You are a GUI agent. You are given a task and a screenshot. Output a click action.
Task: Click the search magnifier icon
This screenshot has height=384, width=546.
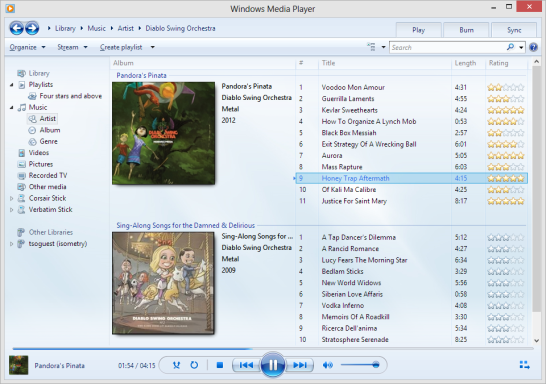point(510,47)
